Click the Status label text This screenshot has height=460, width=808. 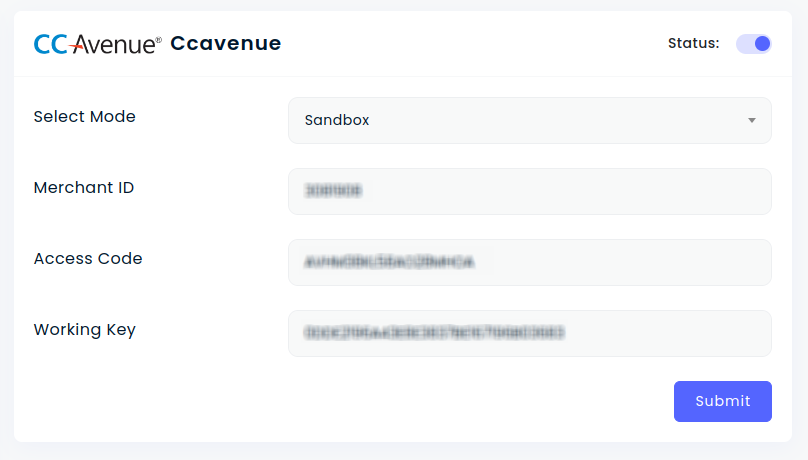coord(693,43)
